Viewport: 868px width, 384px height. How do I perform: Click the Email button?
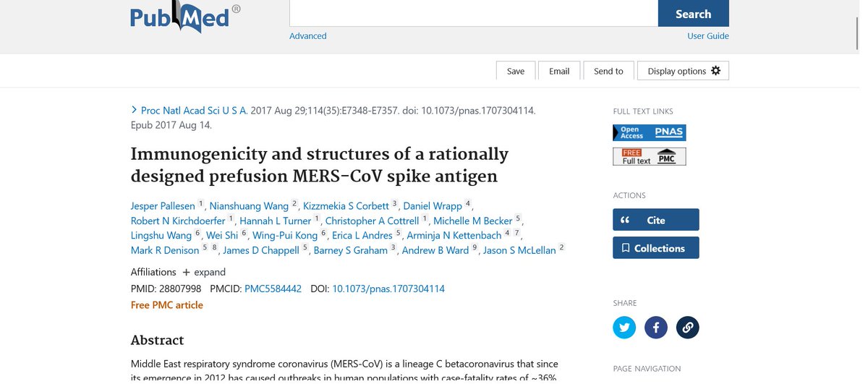[559, 71]
